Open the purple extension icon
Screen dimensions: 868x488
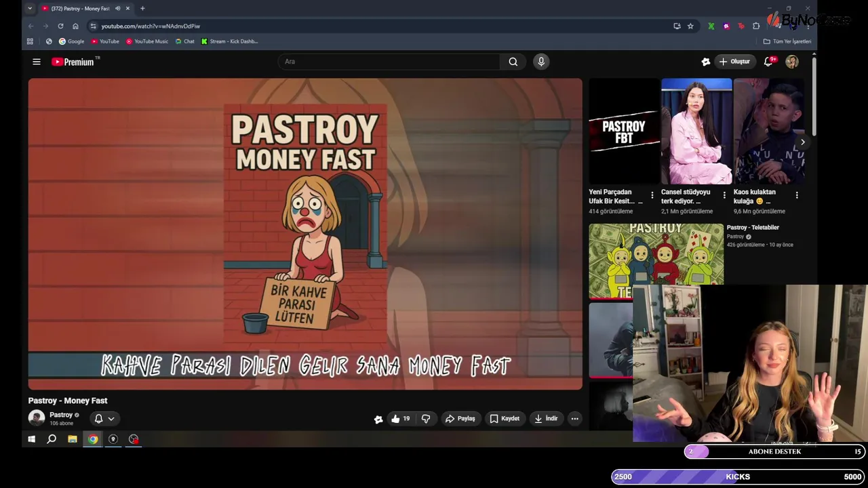[x=726, y=26]
